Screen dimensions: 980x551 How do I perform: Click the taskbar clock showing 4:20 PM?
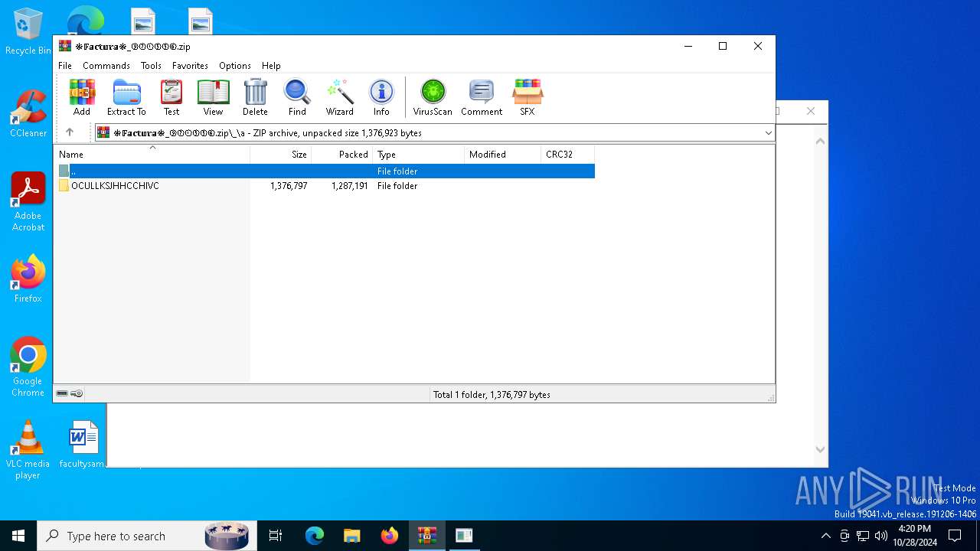(914, 536)
